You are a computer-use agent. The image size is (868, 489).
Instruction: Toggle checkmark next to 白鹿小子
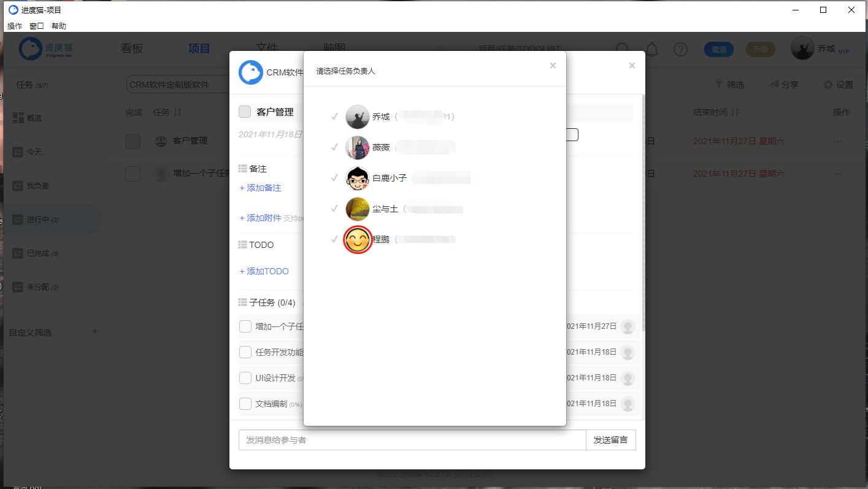coord(334,177)
